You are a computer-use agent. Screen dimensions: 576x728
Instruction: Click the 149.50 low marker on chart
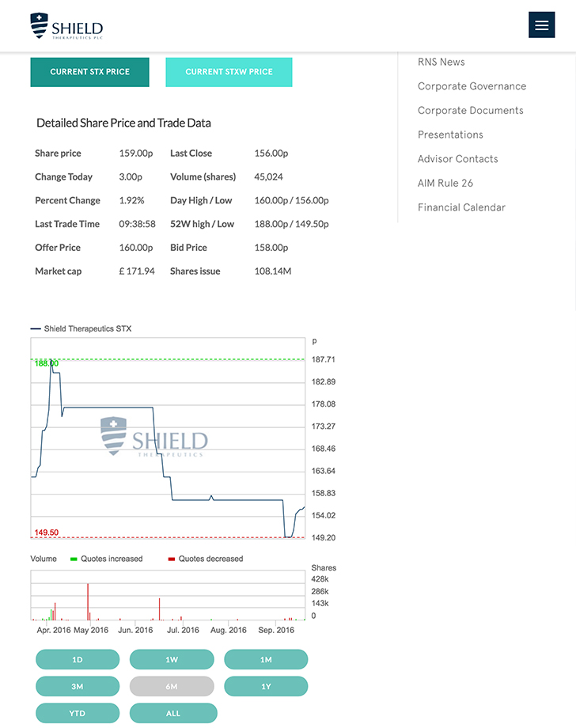coord(47,533)
